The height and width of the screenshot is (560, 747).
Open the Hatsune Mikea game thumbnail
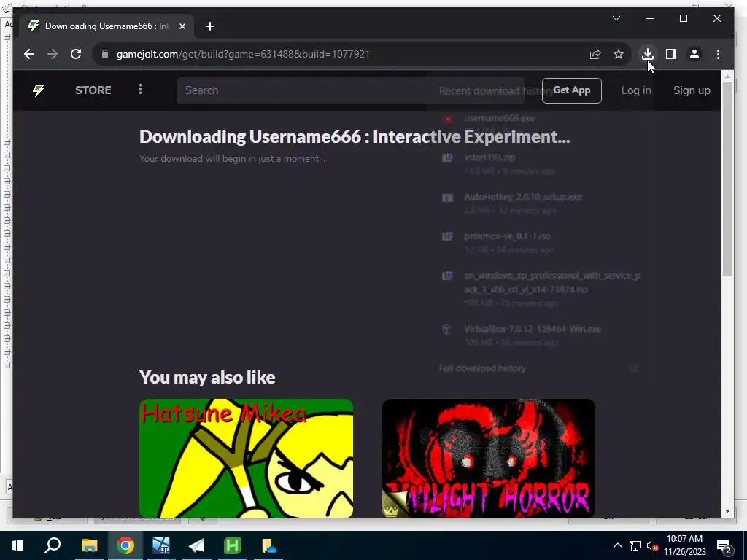(x=246, y=458)
